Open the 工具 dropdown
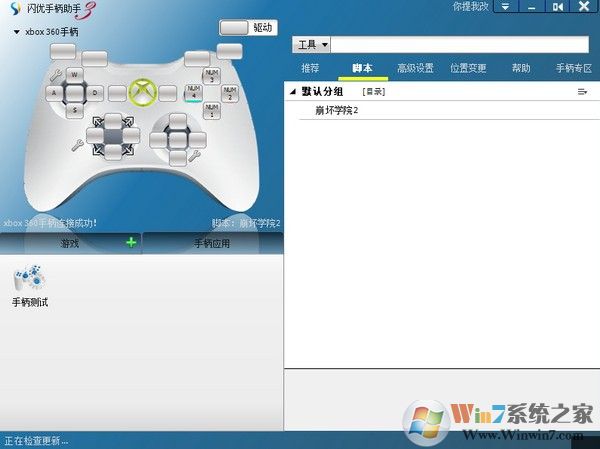 (311, 45)
